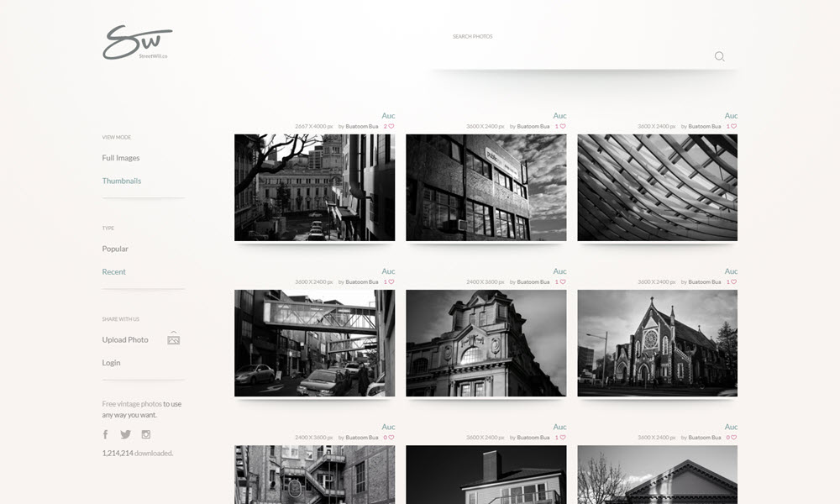
Task: Select the Thumbnails view mode
Action: coord(122,181)
